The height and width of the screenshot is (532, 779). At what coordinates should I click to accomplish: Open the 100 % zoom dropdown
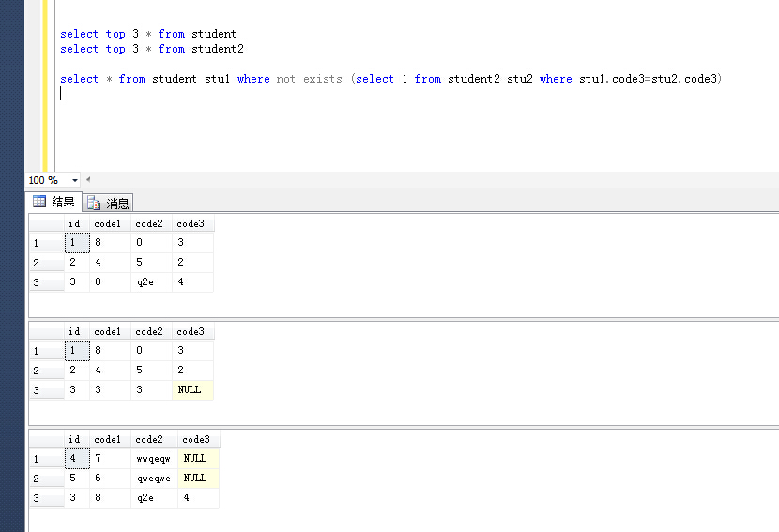click(x=75, y=180)
